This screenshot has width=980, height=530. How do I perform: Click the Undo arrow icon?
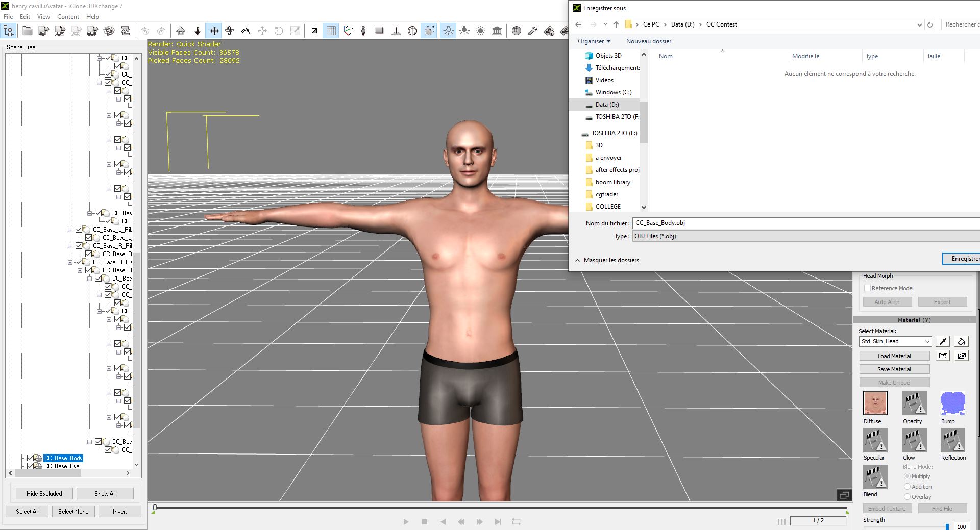coord(145,31)
